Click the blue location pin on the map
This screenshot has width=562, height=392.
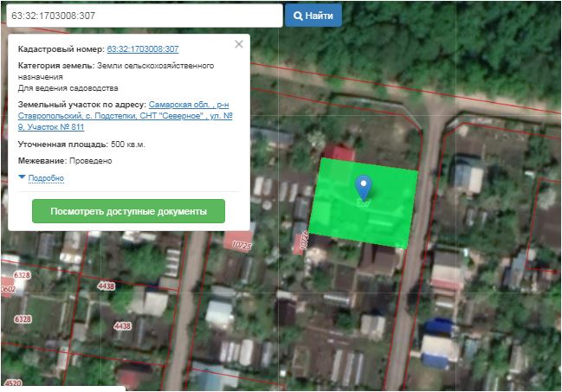click(x=364, y=185)
